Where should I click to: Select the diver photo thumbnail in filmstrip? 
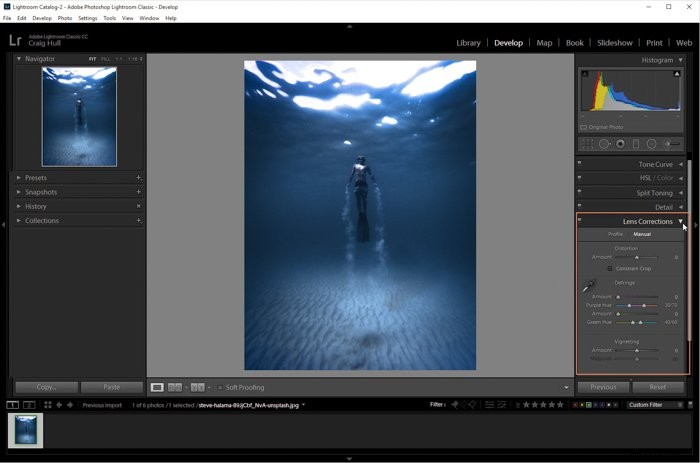(25, 430)
